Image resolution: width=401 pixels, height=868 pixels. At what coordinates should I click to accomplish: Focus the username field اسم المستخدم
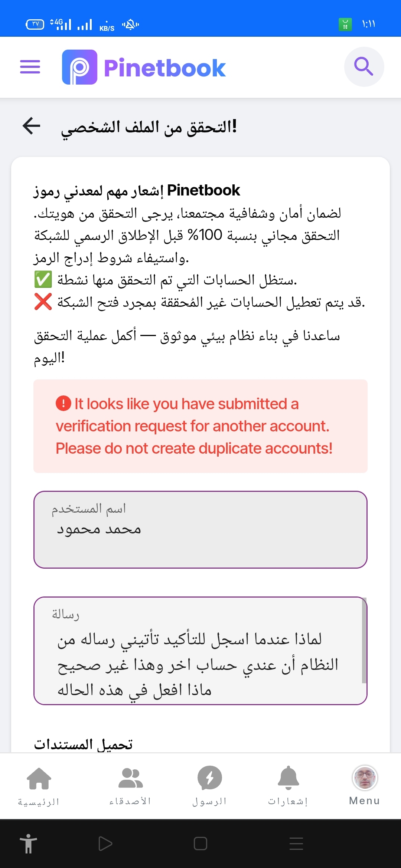point(200,530)
